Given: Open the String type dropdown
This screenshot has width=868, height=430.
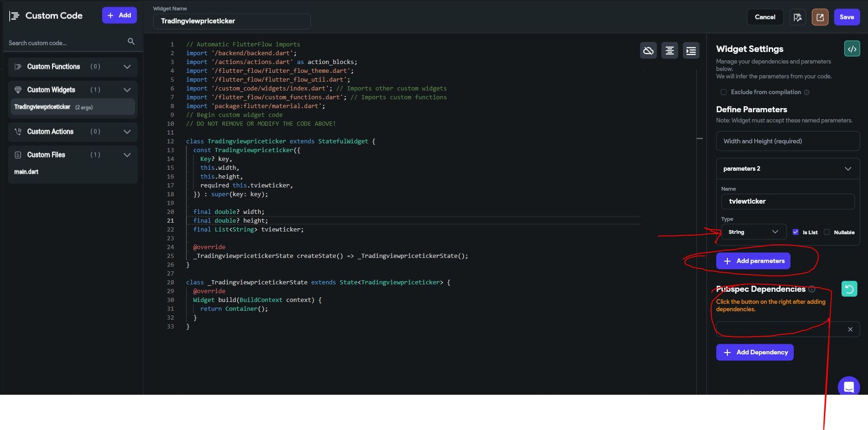Looking at the screenshot, I should pyautogui.click(x=753, y=232).
